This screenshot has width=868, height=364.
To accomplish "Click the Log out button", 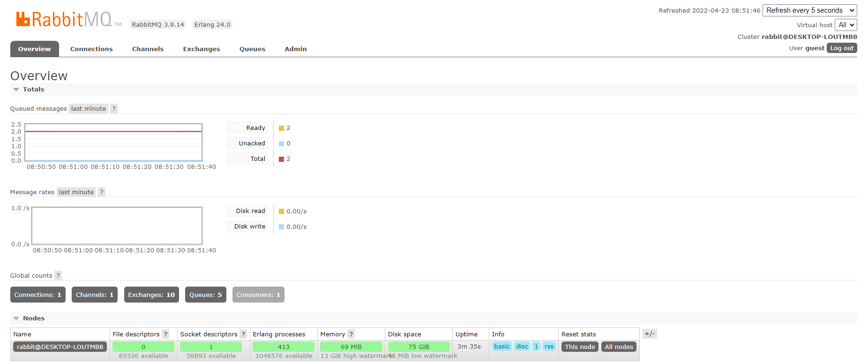I will (842, 48).
